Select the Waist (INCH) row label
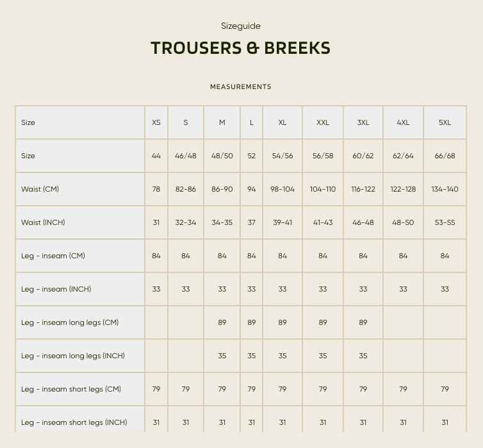This screenshot has width=483, height=448. 43,222
